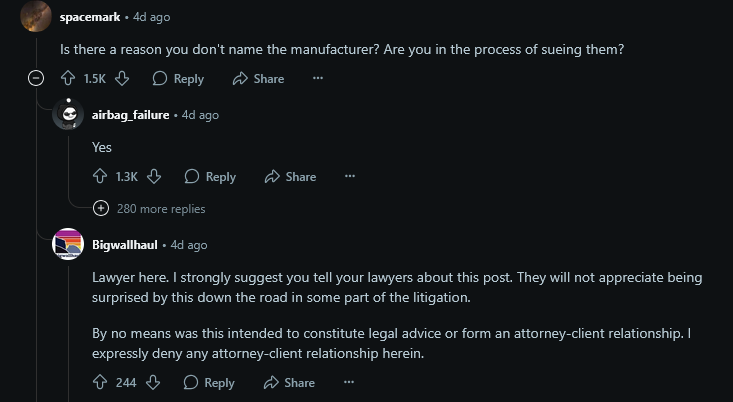Open airbag_failure's snoo avatar

[x=68, y=114]
